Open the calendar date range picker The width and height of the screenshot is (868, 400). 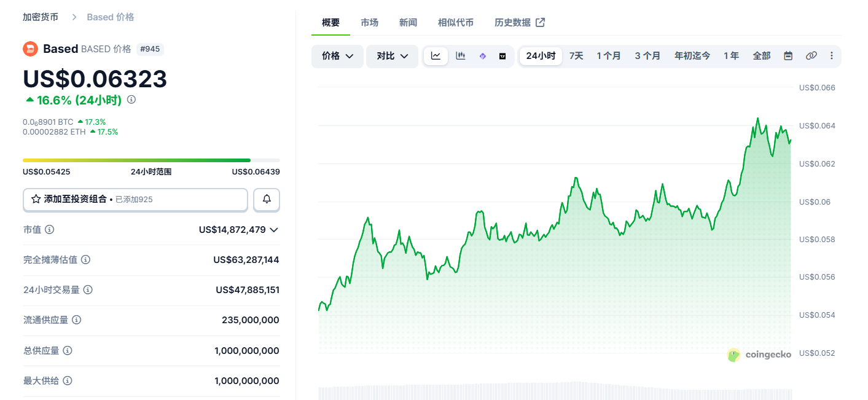[x=788, y=56]
